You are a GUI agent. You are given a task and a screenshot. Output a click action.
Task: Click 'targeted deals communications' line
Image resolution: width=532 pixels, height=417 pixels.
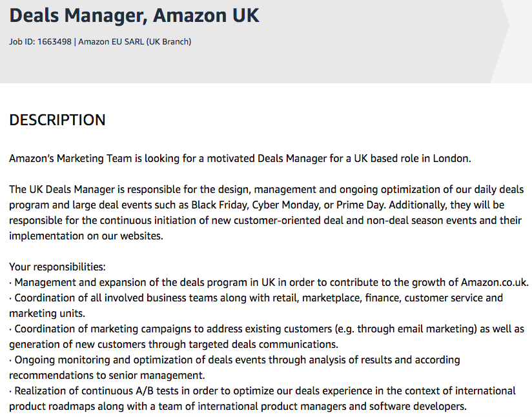point(174,344)
